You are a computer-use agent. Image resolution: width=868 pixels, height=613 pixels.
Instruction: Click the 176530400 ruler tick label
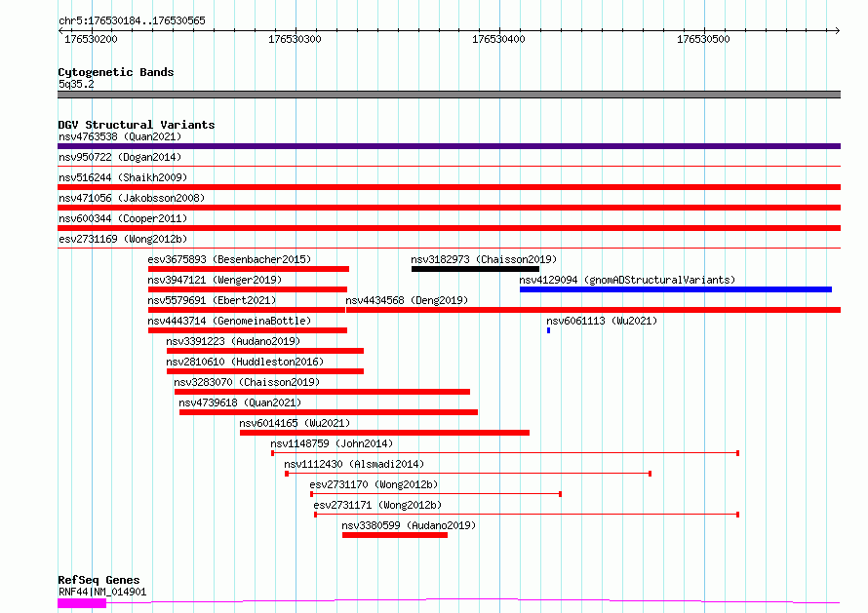(498, 39)
